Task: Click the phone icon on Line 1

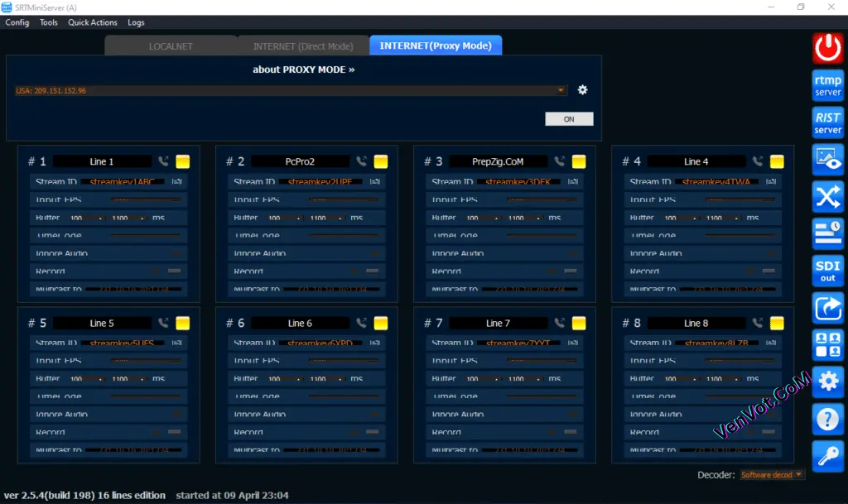Action: point(165,161)
